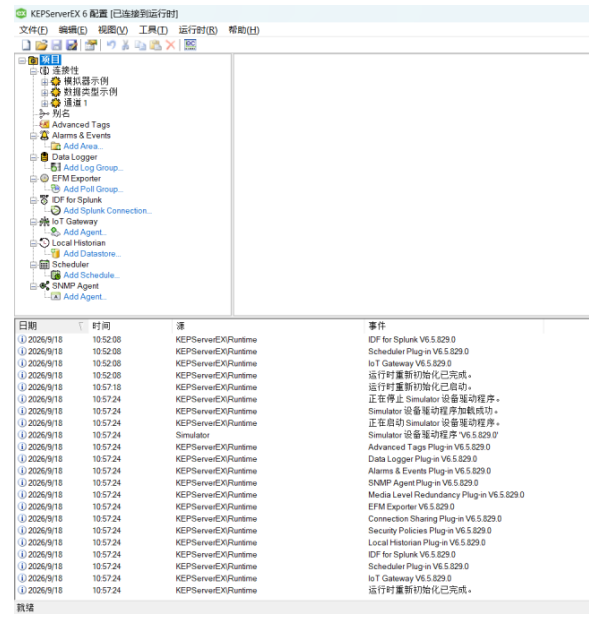589x624 pixels.
Task: Click Add Agent... under SNMP Agent
Action: (85, 296)
